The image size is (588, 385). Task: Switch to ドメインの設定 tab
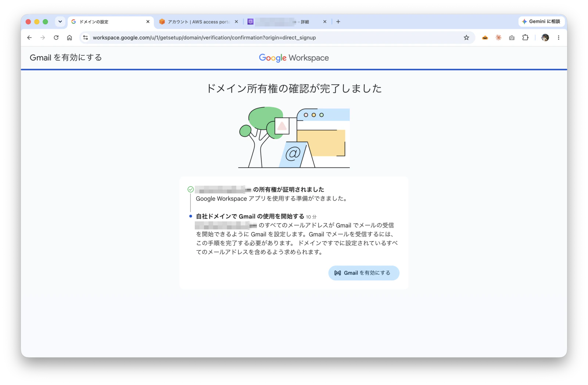pyautogui.click(x=110, y=22)
